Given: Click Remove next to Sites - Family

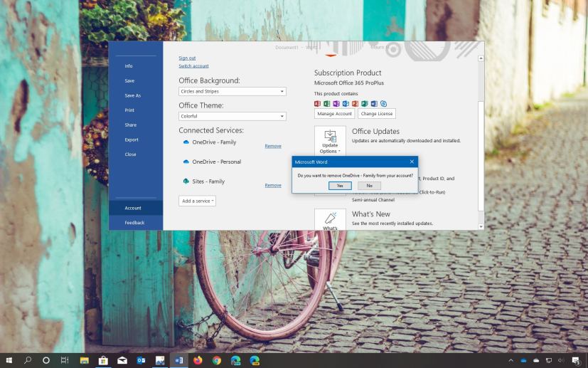Looking at the screenshot, I should pos(273,185).
